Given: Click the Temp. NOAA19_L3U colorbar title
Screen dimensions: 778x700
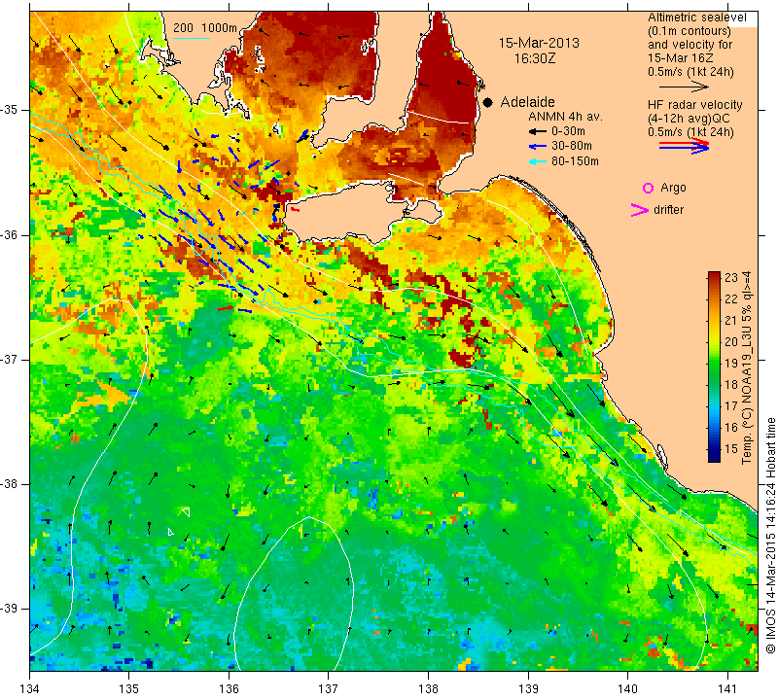Looking at the screenshot, I should pos(747,367).
